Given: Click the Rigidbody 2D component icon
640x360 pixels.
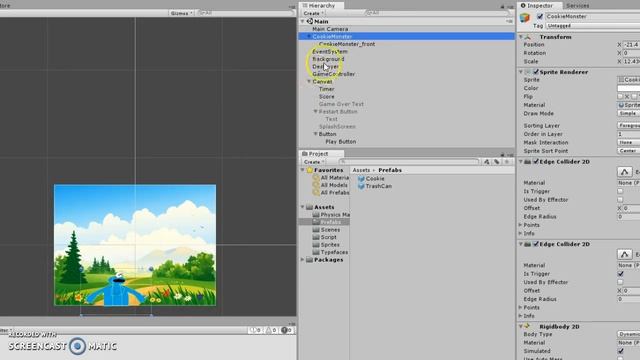Looking at the screenshot, I should click(x=527, y=327).
